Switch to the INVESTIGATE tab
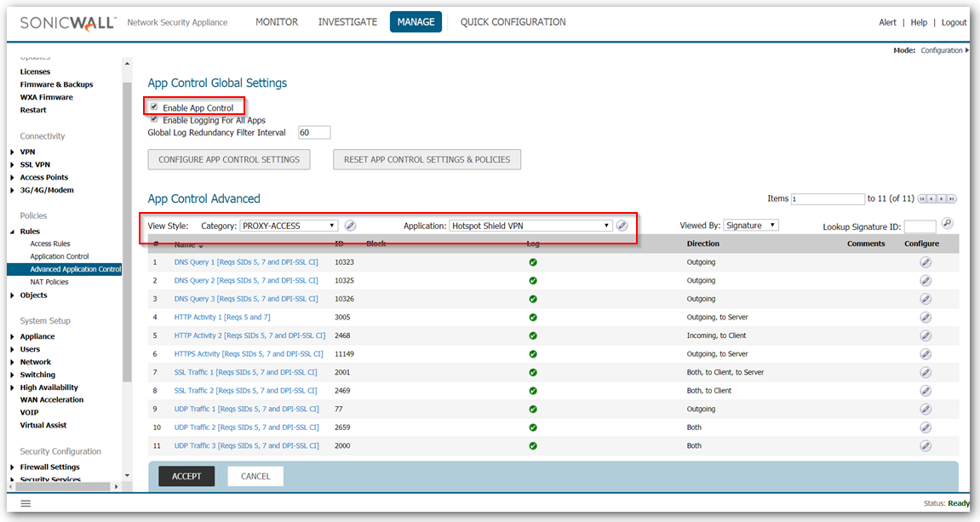 click(x=347, y=22)
